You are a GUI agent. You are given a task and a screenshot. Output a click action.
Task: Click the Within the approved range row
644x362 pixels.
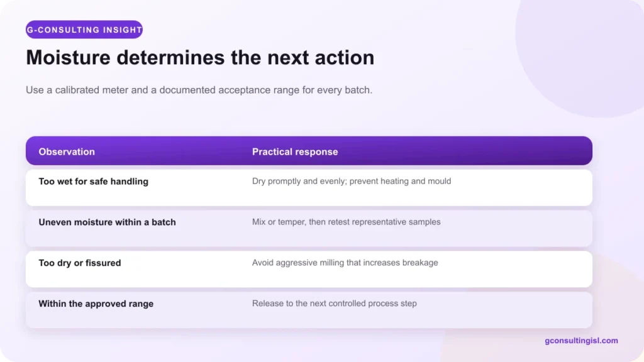[x=309, y=310]
